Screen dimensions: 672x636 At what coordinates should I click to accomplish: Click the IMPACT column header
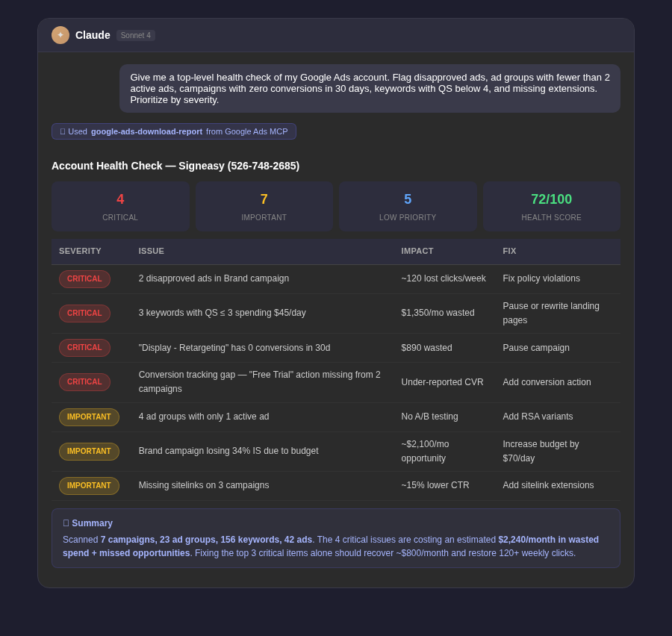[x=417, y=251]
